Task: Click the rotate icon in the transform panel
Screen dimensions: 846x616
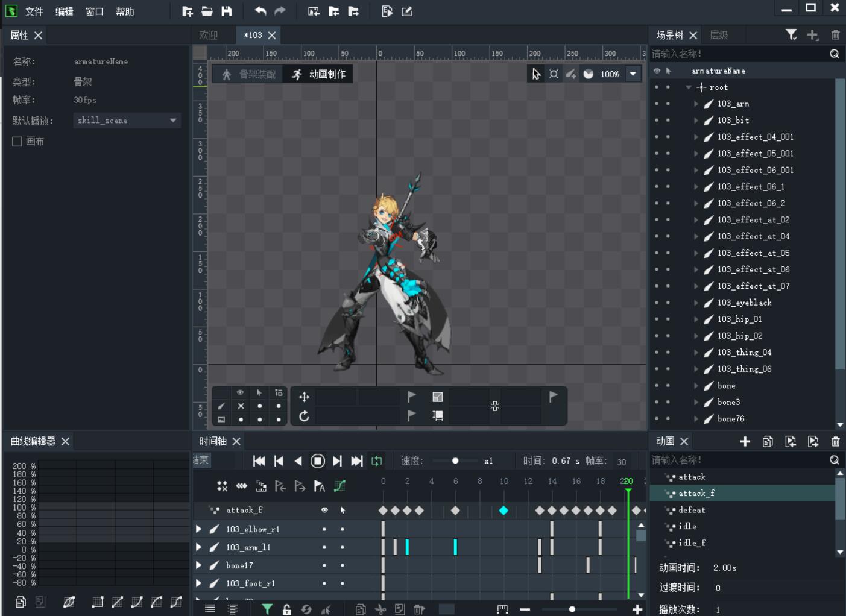Action: pos(305,416)
